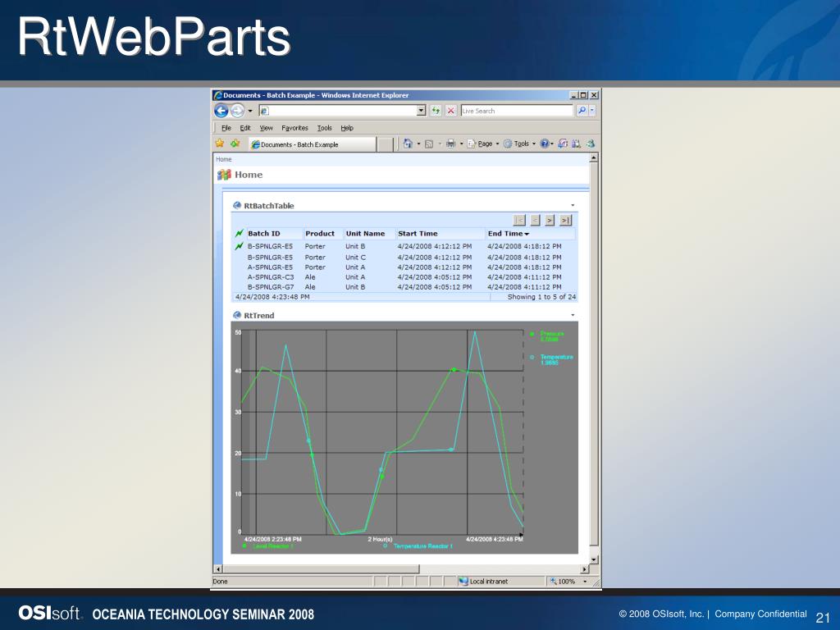Screen dimensions: 840x630
Task: Open the RtTrend web part menu arrow
Action: [573, 315]
